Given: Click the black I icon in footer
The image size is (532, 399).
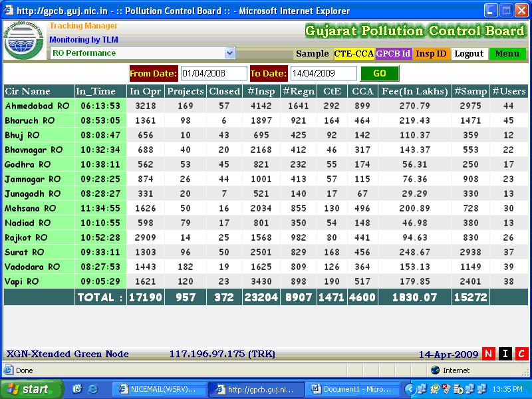Looking at the screenshot, I should pos(505,354).
